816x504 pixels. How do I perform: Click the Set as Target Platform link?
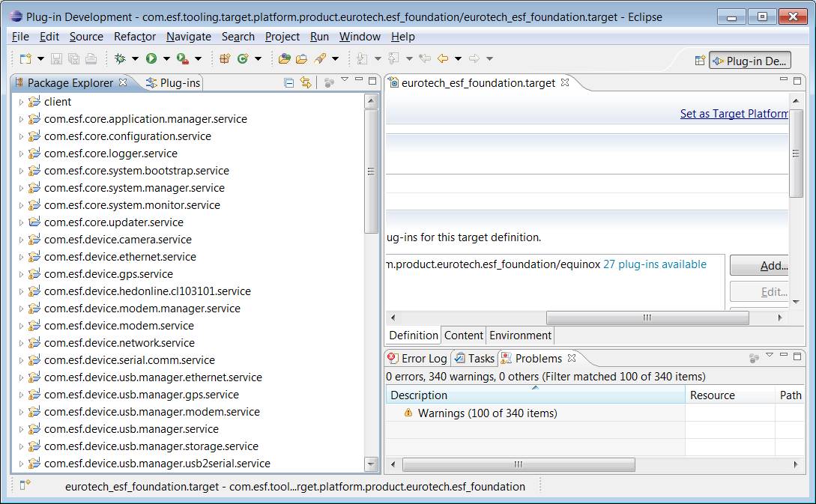734,114
